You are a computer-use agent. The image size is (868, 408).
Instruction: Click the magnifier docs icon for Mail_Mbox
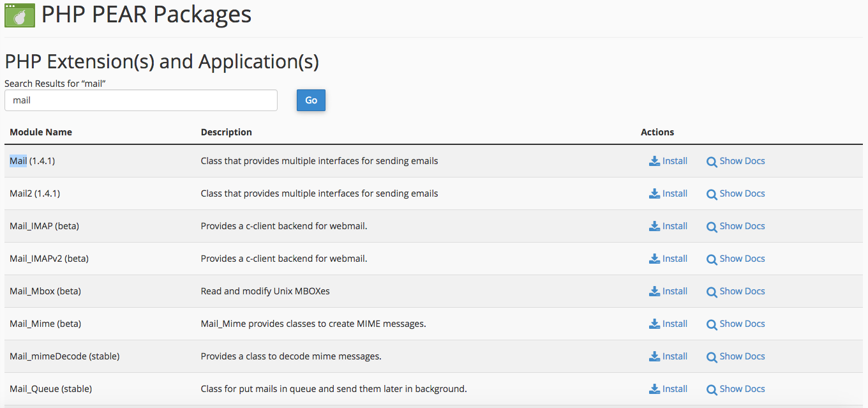click(712, 292)
